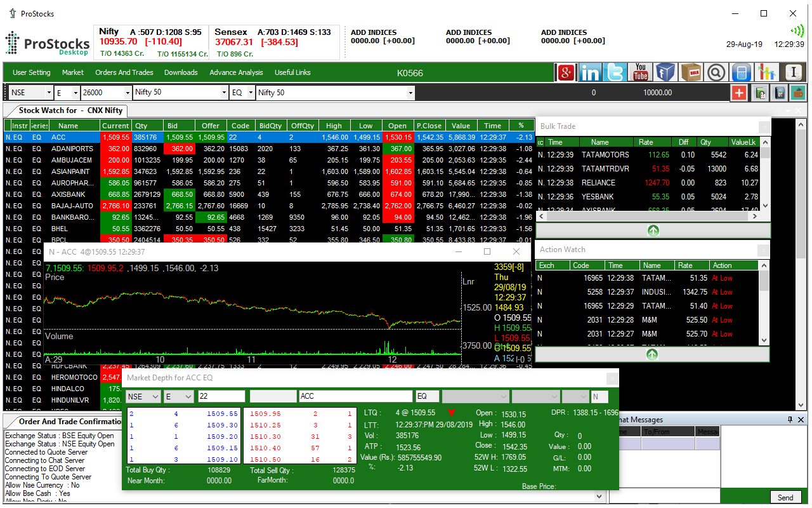Click the green wireless connection status icon
Image resolution: width=812 pixels, height=508 pixels.
point(797,31)
